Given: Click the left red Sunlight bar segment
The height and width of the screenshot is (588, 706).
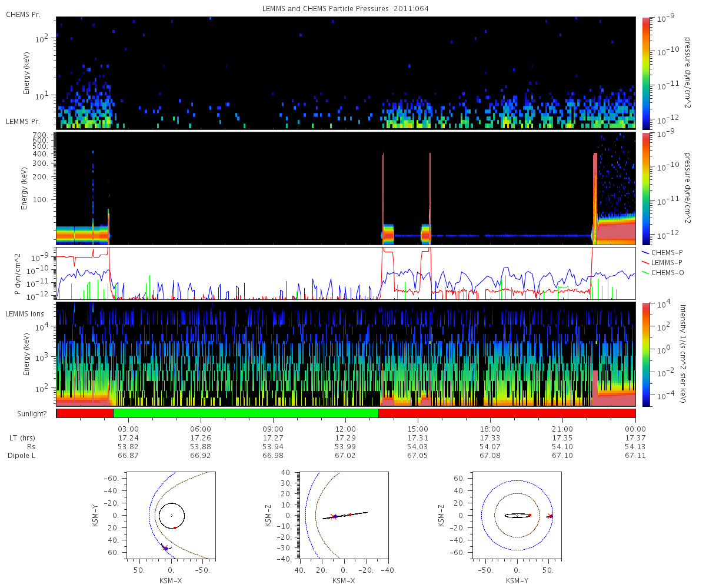Looking at the screenshot, I should pyautogui.click(x=85, y=413).
